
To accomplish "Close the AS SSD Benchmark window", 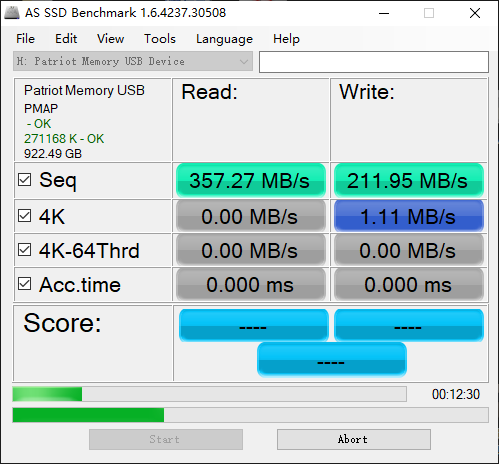I will click(475, 13).
